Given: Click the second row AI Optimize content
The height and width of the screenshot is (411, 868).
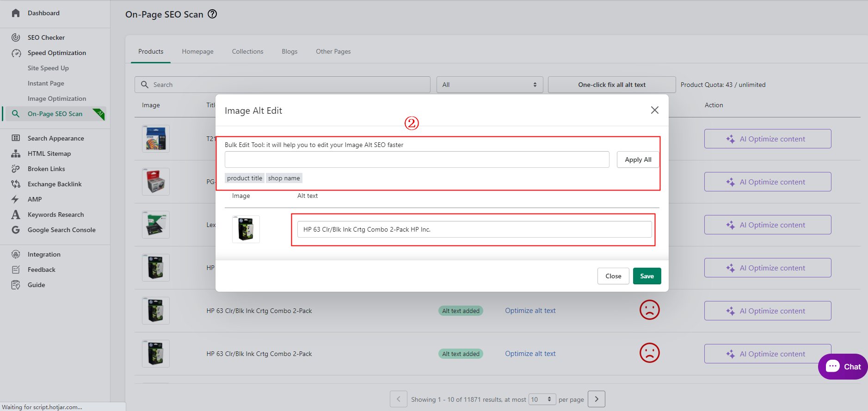Looking at the screenshot, I should (768, 182).
